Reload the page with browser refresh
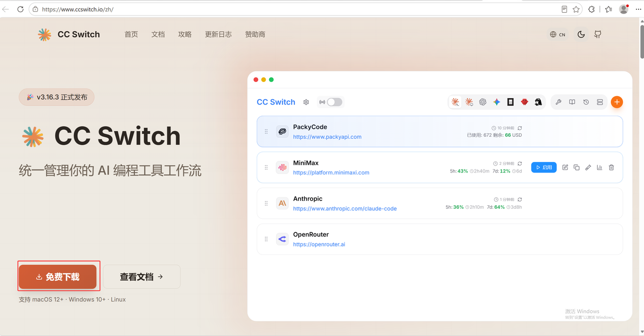 (20, 9)
